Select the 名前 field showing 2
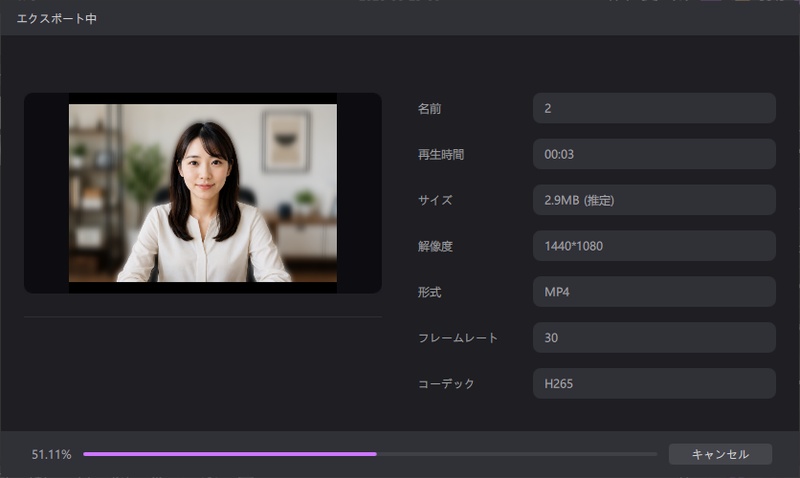The image size is (800, 478). [654, 108]
